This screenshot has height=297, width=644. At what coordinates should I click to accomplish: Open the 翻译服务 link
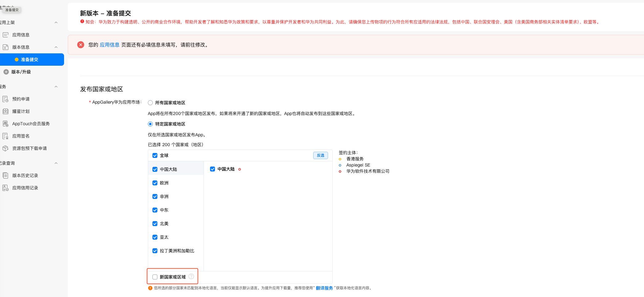click(324, 288)
